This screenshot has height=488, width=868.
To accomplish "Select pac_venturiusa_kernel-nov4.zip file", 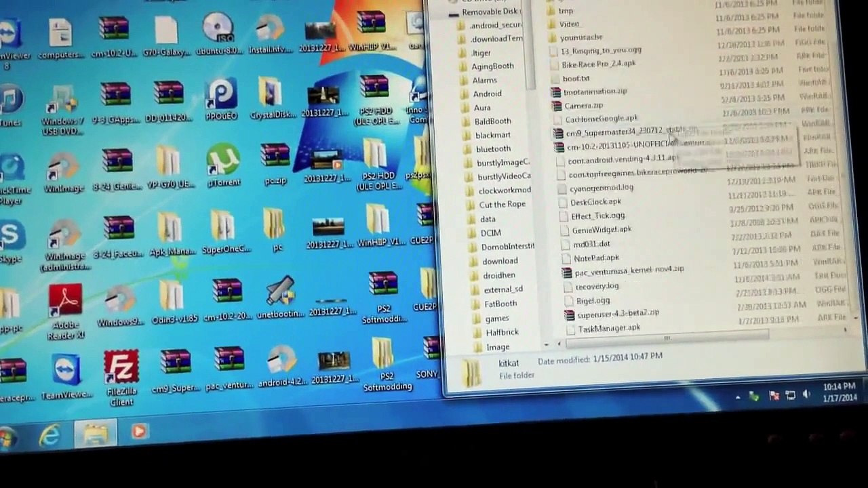I will [623, 271].
